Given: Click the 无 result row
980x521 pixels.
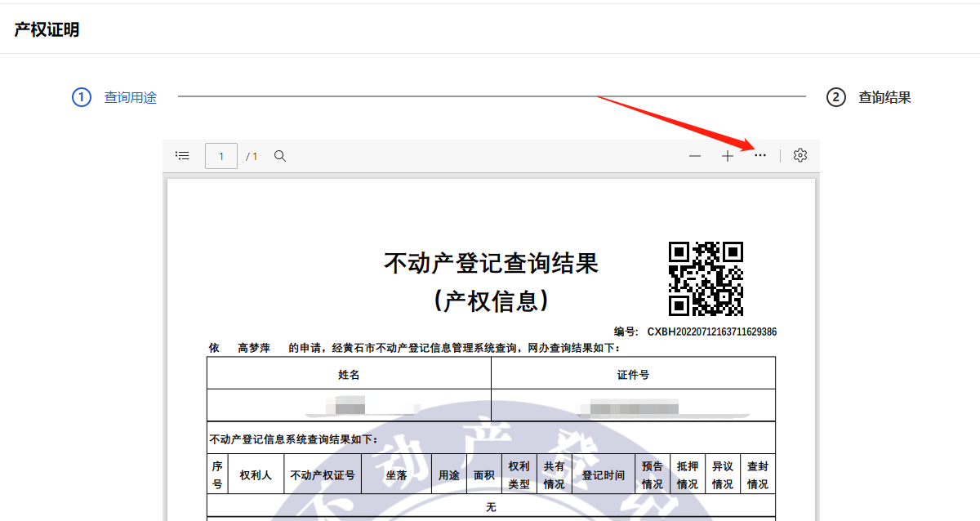Looking at the screenshot, I should [x=491, y=506].
